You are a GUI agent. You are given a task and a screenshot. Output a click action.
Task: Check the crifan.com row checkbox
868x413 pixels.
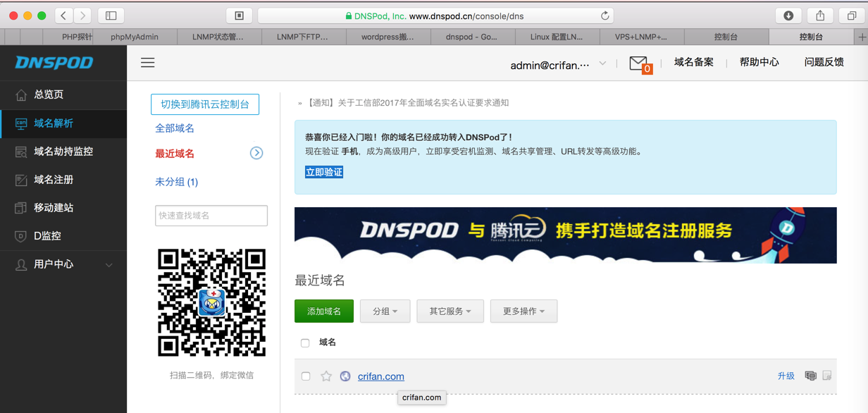(x=306, y=376)
